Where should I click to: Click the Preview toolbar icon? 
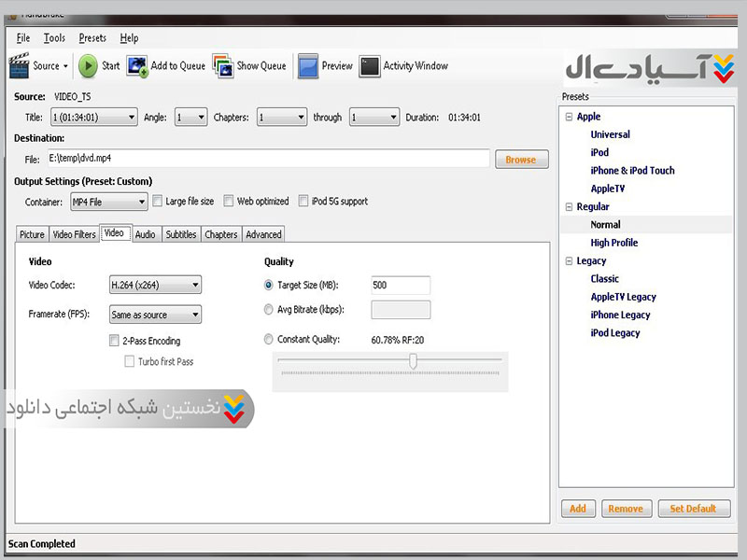[x=308, y=66]
